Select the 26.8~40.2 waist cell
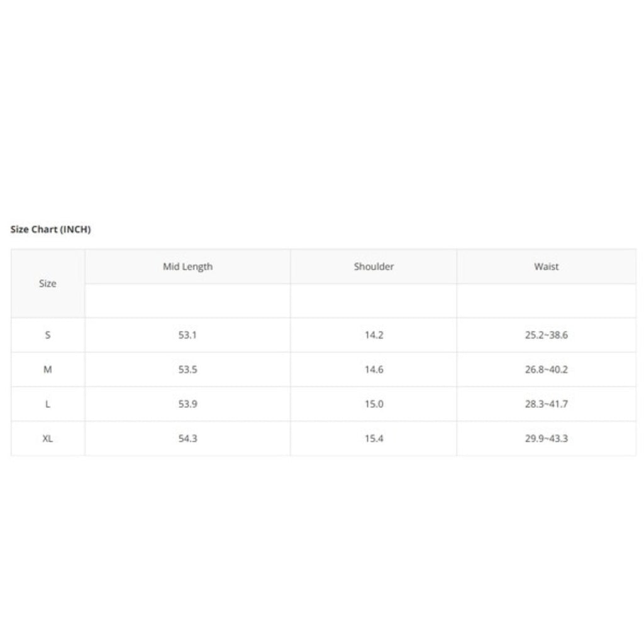This screenshot has width=644, height=644. (x=546, y=370)
